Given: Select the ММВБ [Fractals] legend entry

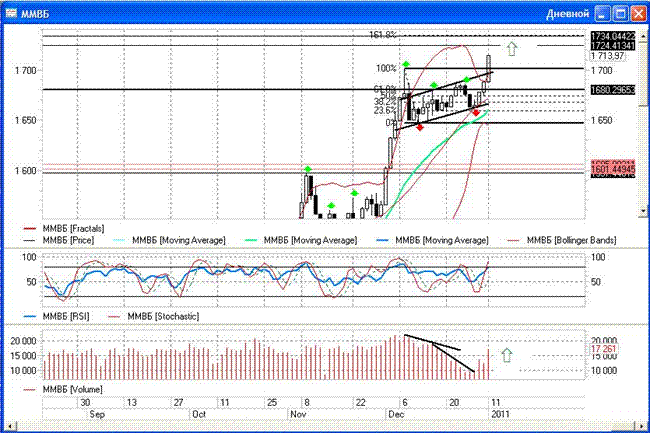Looking at the screenshot, I should (x=64, y=228).
